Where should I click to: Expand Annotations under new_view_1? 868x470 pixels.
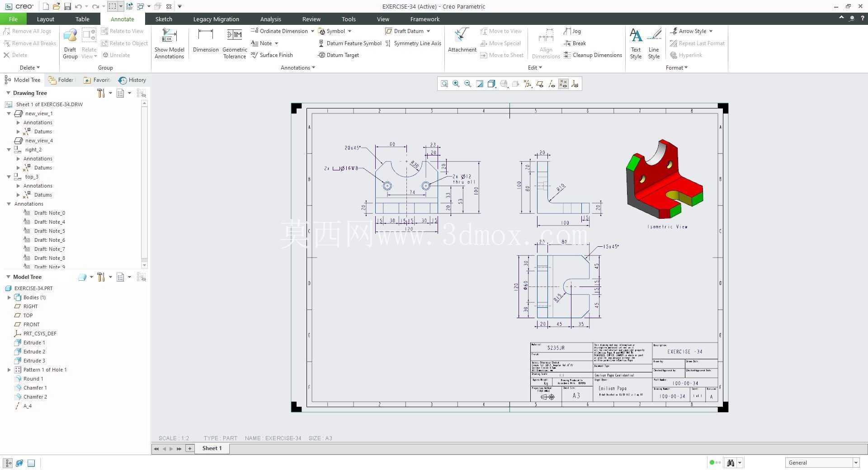(x=18, y=122)
